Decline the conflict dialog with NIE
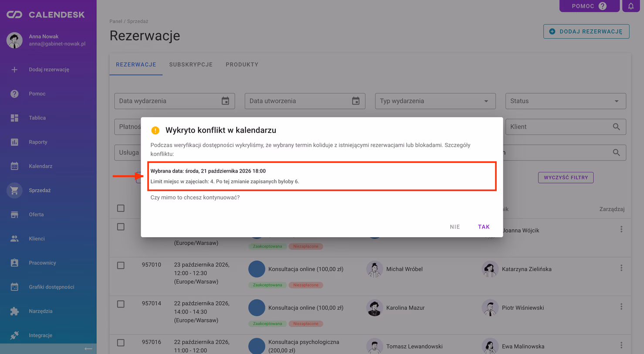 (455, 227)
